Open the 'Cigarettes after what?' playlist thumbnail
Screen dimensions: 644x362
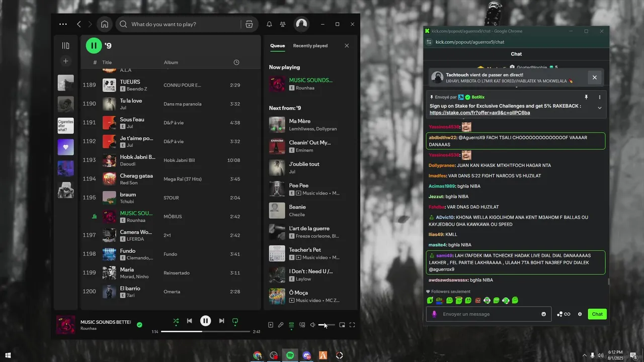pyautogui.click(x=65, y=126)
